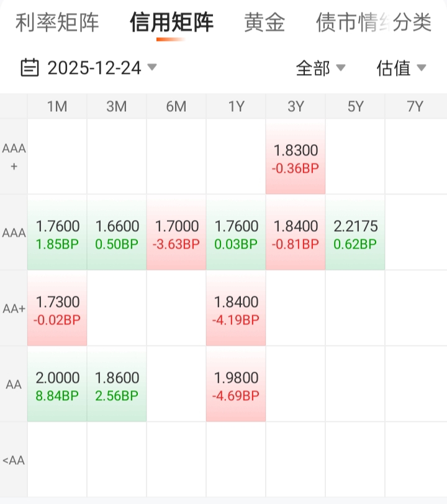Select the 信用矩阵 tab
447x504 pixels.
171,23
